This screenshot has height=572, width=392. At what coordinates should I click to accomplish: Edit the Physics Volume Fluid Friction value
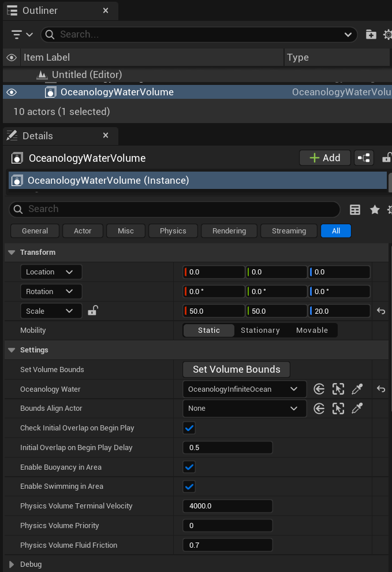tap(227, 545)
